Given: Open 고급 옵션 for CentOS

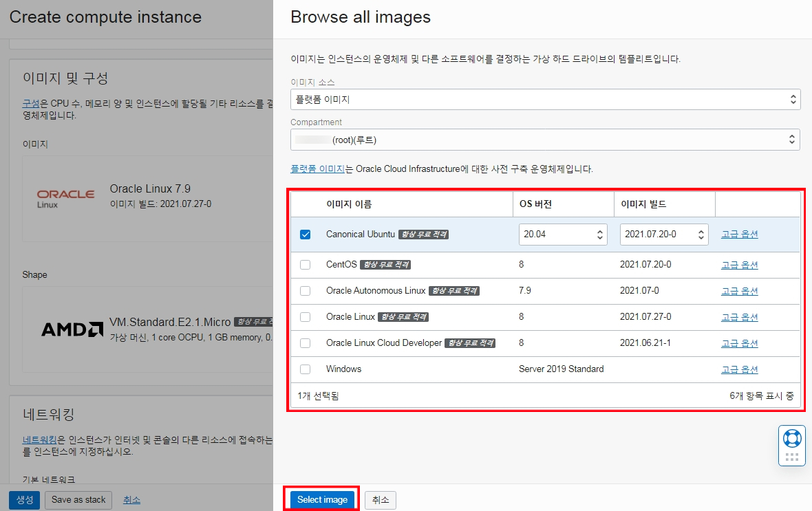Looking at the screenshot, I should (740, 265).
